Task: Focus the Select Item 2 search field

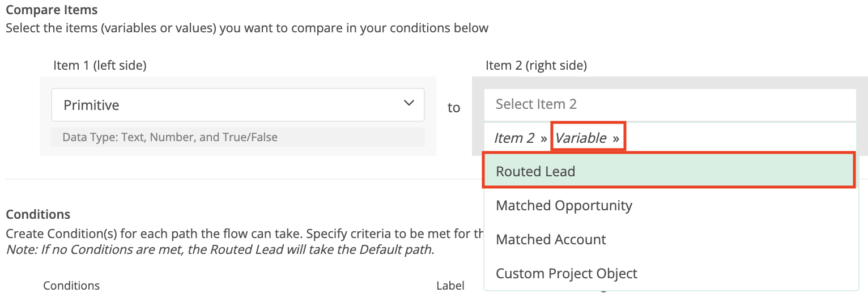Action: [x=670, y=104]
